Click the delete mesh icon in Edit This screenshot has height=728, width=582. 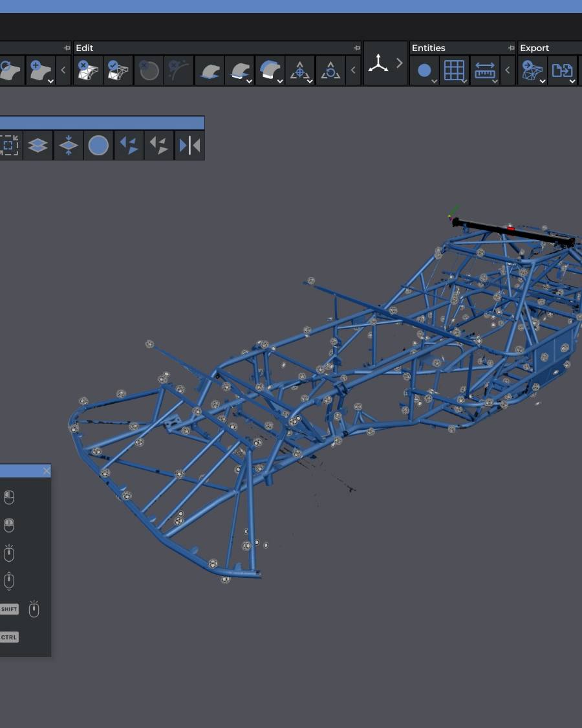pos(88,70)
